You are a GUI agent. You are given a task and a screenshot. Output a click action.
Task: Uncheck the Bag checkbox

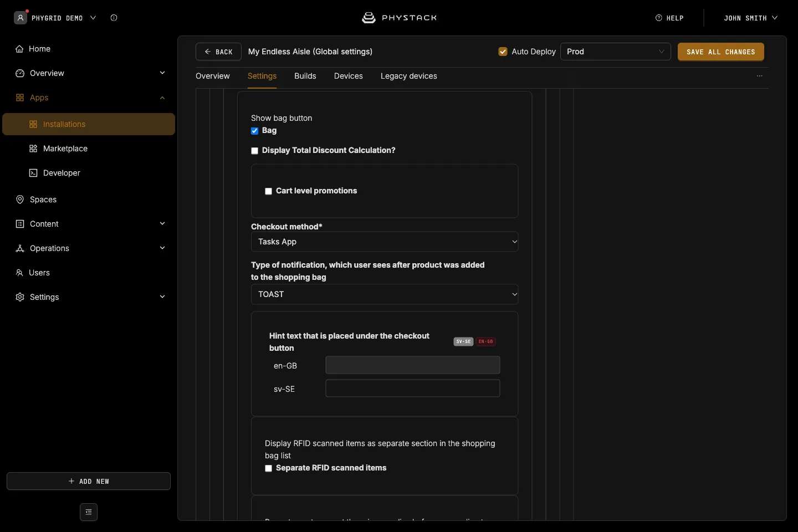tap(255, 131)
